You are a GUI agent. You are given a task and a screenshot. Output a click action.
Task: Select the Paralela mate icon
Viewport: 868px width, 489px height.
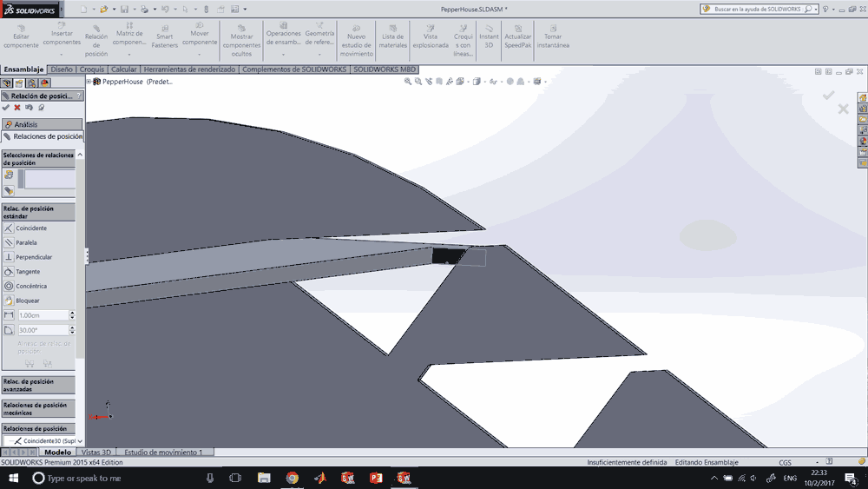click(x=9, y=242)
